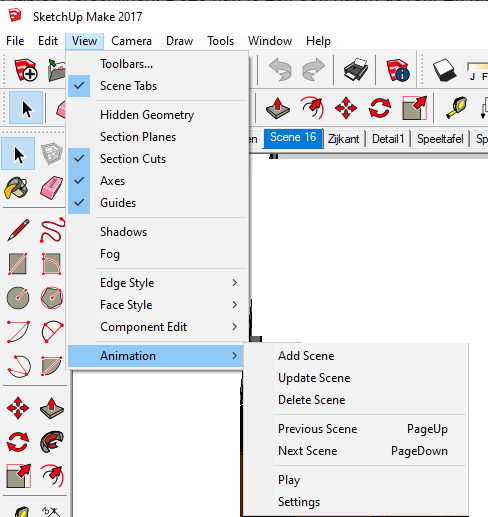Click the Print icon

click(356, 70)
